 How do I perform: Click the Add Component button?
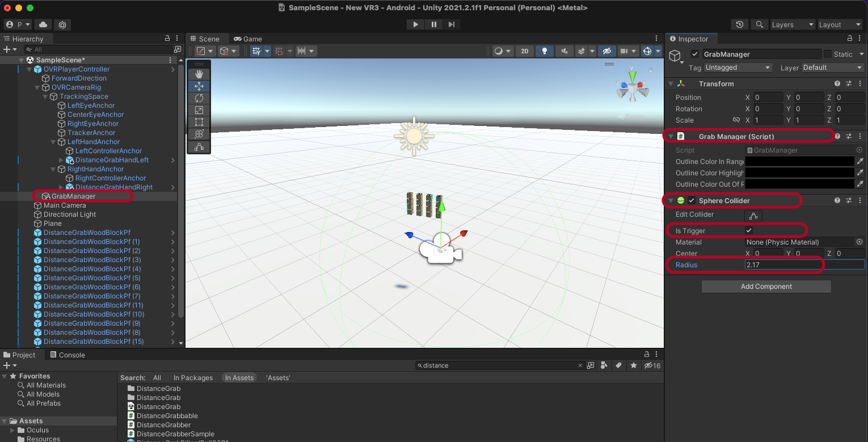coord(766,287)
